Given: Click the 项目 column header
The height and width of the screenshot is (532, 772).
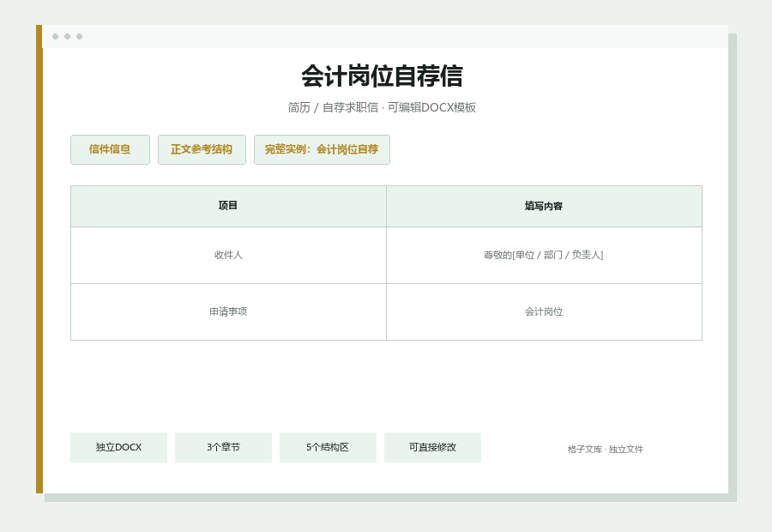Looking at the screenshot, I should pos(228,207).
